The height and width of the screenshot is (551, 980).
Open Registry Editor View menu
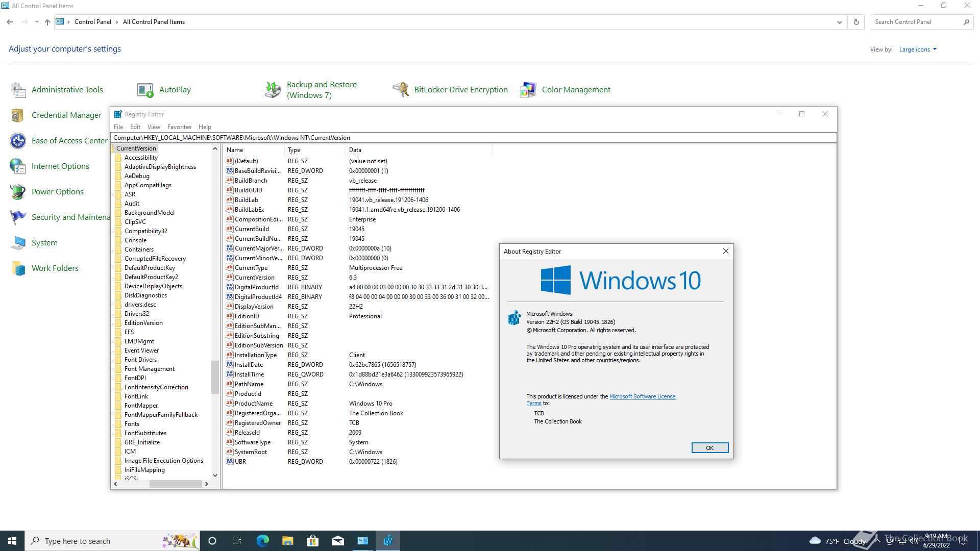click(x=154, y=127)
